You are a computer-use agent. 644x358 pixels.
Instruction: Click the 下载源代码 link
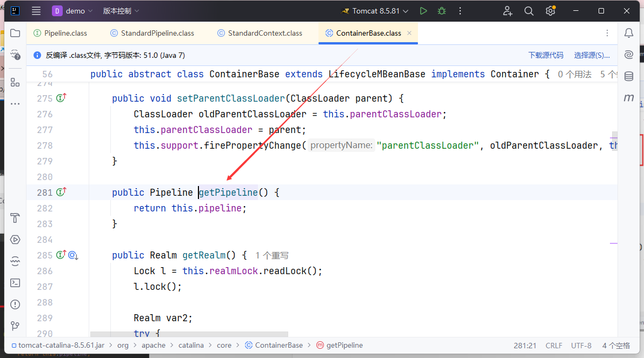click(x=546, y=55)
